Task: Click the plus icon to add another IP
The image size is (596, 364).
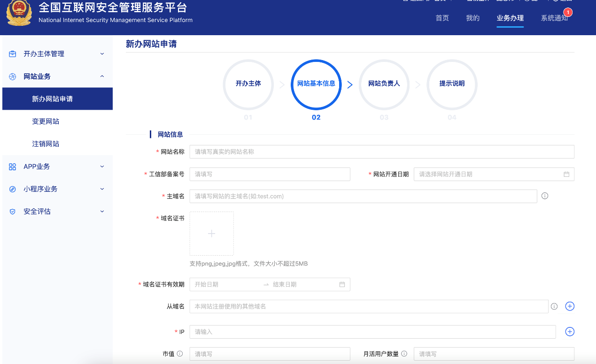Action: pos(570,331)
